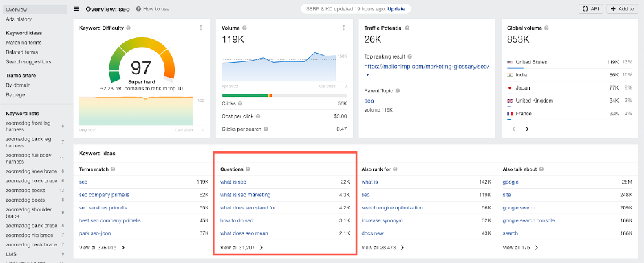Click help icon next to Parent Topic
The height and width of the screenshot is (263, 644).
(398, 91)
